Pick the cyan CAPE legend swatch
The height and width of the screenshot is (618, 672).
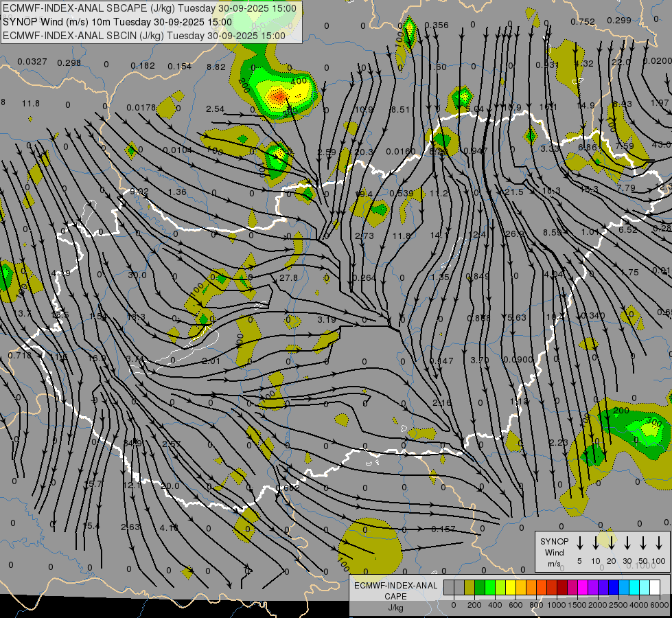[x=634, y=588]
